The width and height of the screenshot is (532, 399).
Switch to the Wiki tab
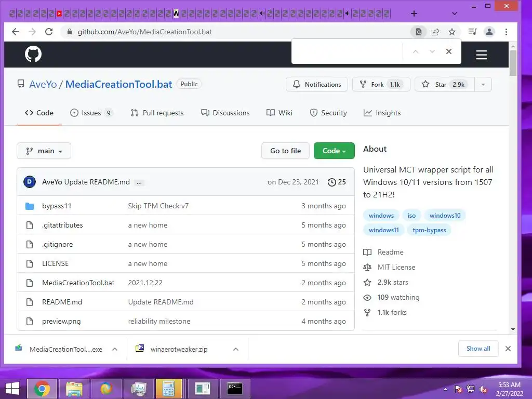[280, 113]
